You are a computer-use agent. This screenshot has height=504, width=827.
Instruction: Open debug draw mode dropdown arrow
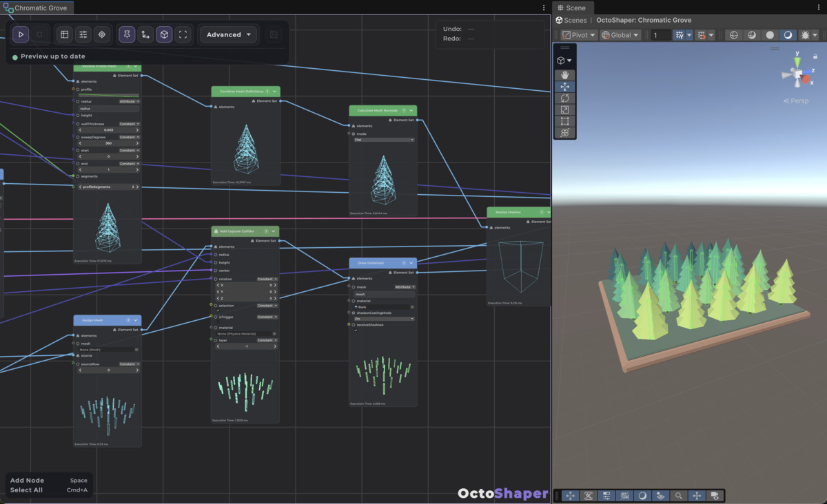[815, 35]
